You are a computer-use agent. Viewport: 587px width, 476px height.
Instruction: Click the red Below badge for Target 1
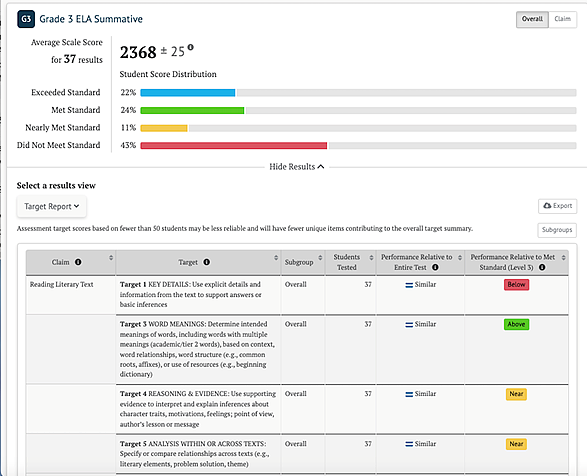[516, 285]
